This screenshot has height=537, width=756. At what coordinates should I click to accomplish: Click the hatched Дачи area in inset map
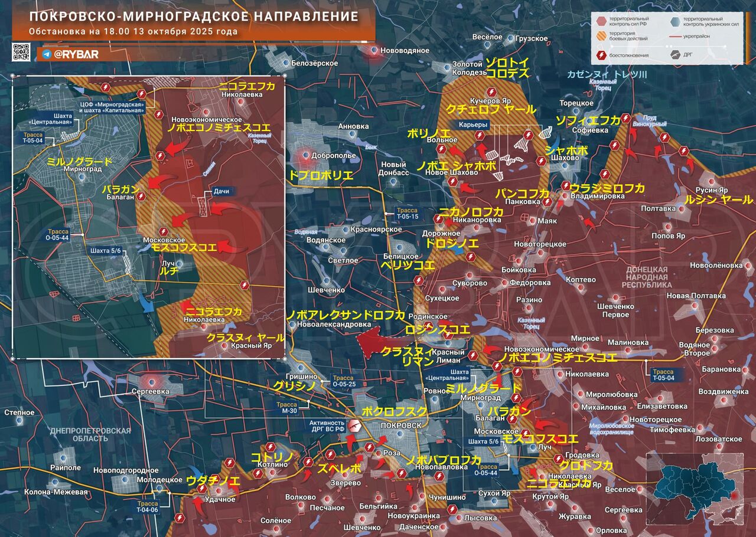click(204, 207)
